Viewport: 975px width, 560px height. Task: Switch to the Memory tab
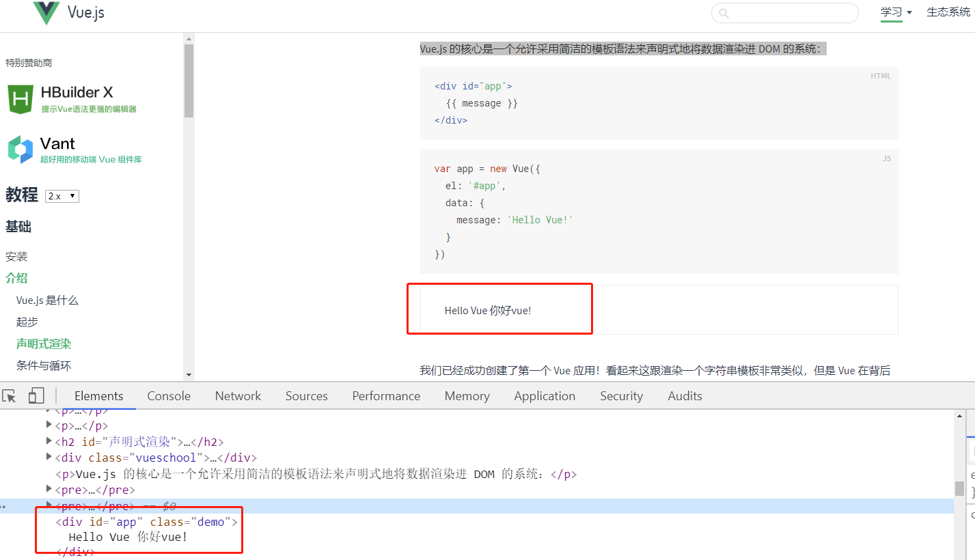[467, 396]
